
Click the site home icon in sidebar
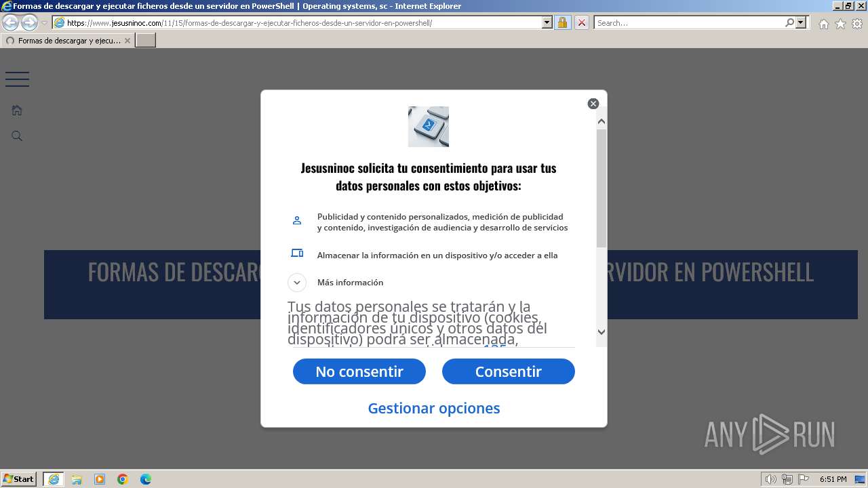[x=17, y=110]
